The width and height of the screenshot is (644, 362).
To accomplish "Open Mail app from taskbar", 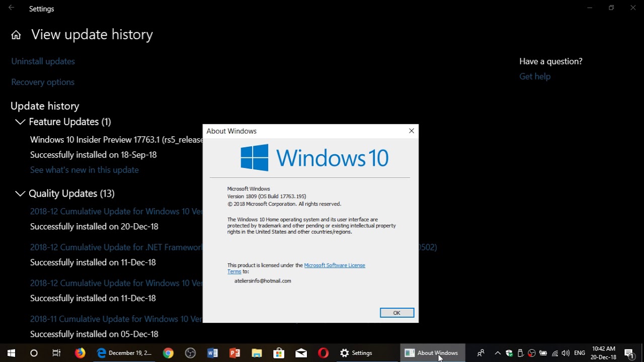I will tap(301, 353).
